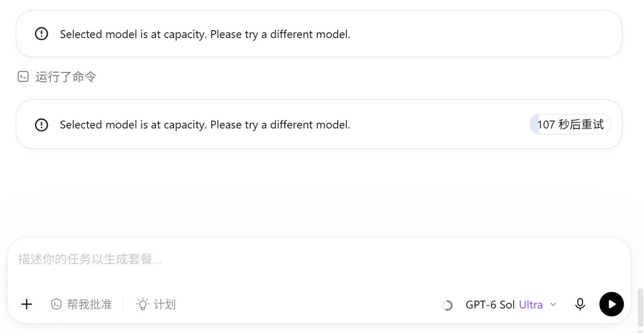644x333 pixels.
Task: Click the 107 秒后重试 retry button
Action: (x=570, y=125)
